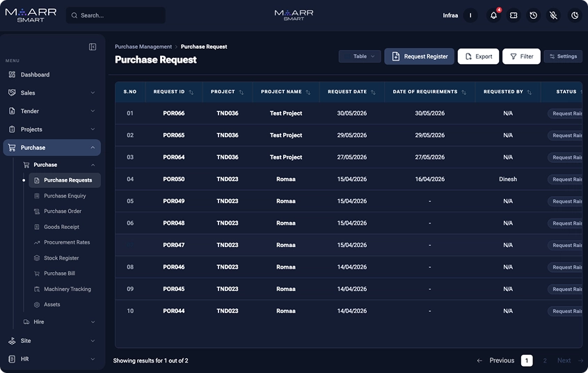The width and height of the screenshot is (588, 373).
Task: Expand the Site menu chevron
Action: [x=93, y=341]
